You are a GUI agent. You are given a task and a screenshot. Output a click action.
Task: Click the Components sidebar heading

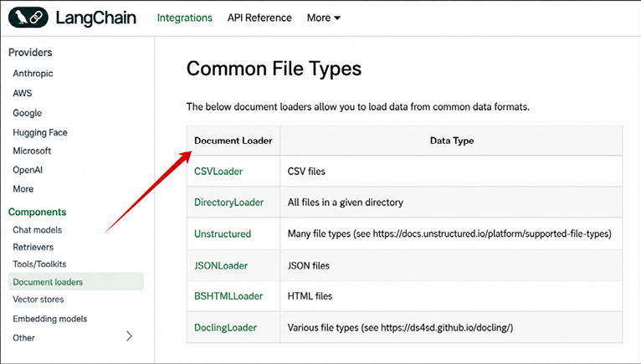click(37, 212)
